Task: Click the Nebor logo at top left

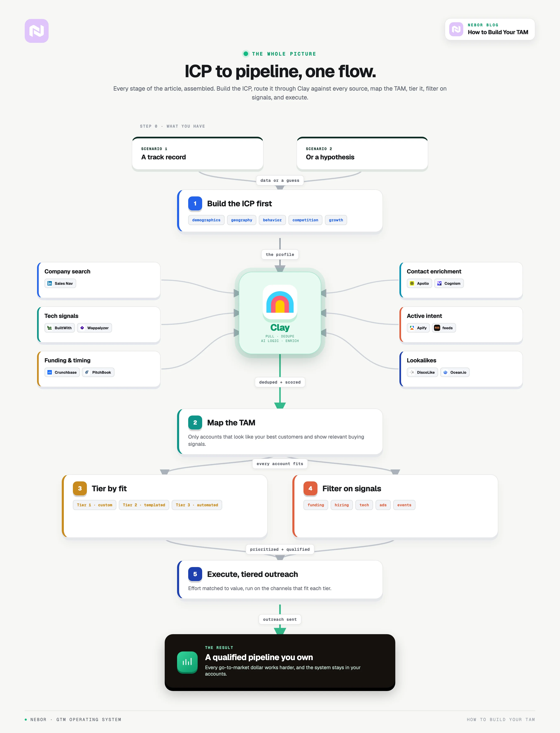Action: coord(37,31)
